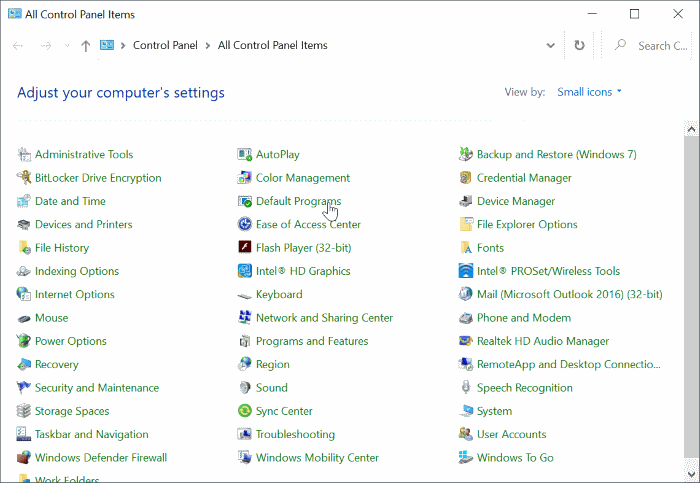700x483 pixels.
Task: Click the Sound speaker icon
Action: (x=245, y=387)
